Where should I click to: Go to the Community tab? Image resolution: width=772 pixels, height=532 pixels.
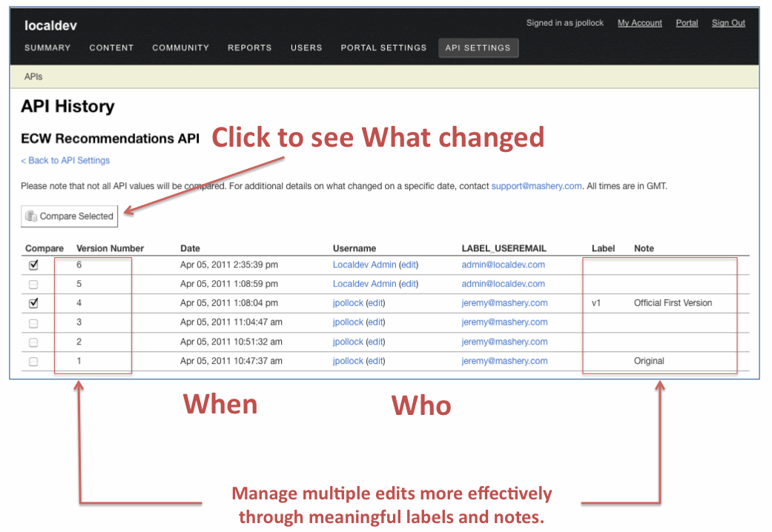181,47
